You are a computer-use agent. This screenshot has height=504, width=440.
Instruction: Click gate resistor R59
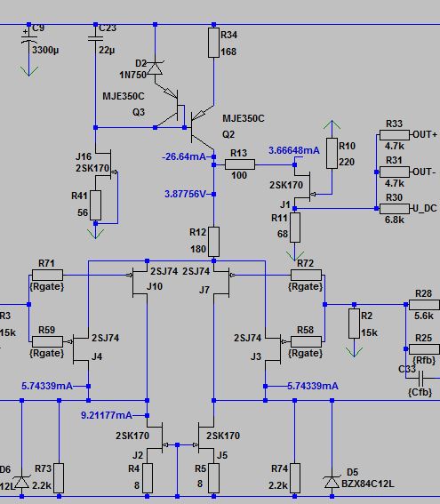pyautogui.click(x=48, y=341)
